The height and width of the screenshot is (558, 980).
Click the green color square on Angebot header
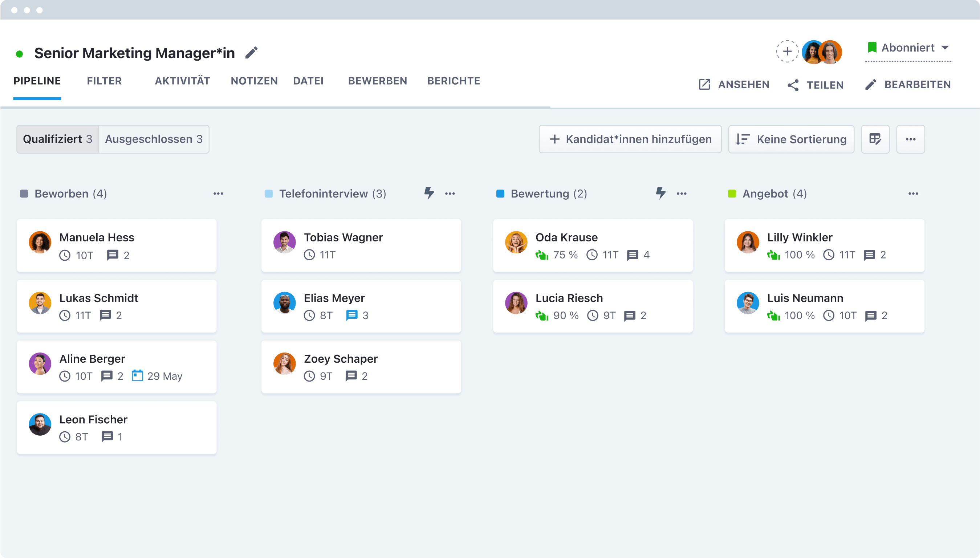731,194
